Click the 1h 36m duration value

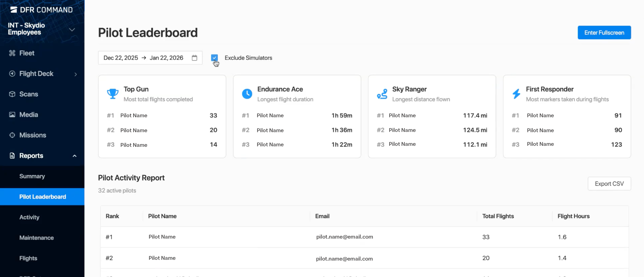click(x=342, y=130)
